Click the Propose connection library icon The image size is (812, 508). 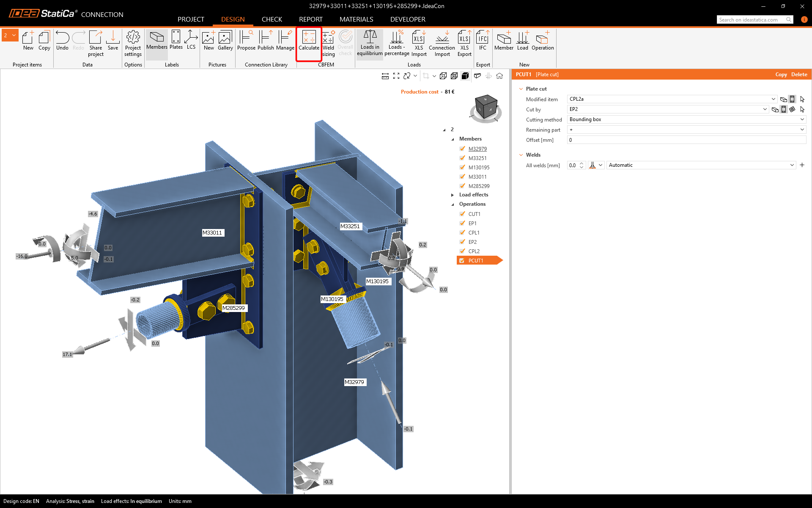pos(246,41)
